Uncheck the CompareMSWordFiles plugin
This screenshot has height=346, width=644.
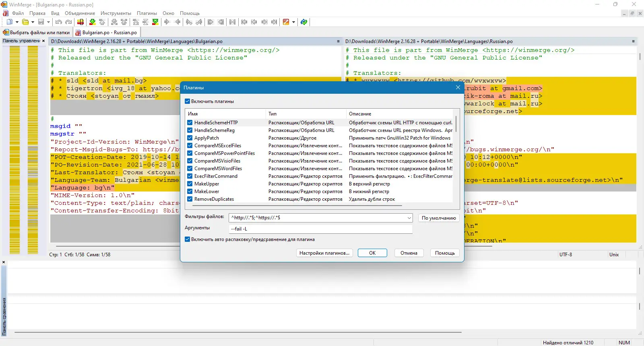[190, 169]
